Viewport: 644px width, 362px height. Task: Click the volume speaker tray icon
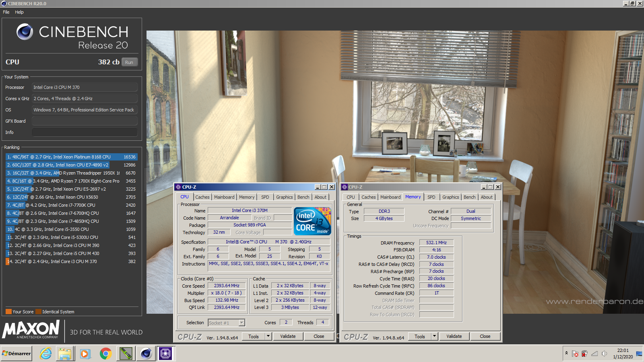604,354
